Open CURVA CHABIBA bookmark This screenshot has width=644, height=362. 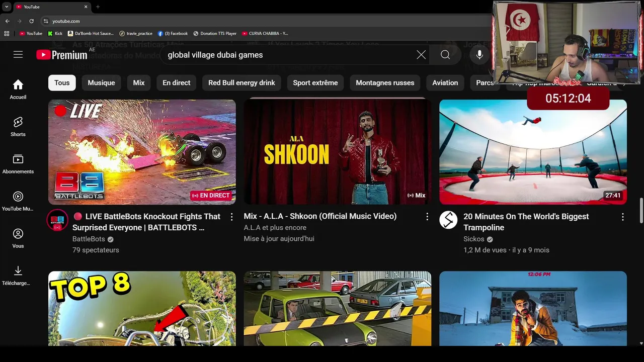(x=265, y=33)
